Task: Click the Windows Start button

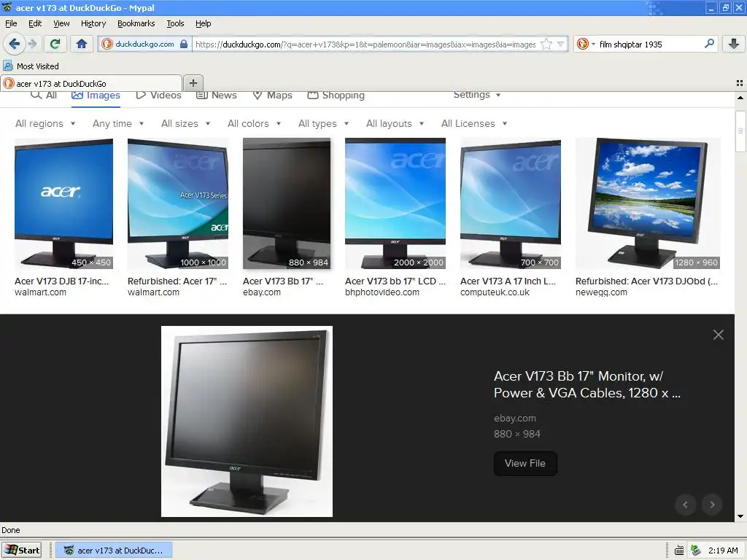Action: coord(21,550)
